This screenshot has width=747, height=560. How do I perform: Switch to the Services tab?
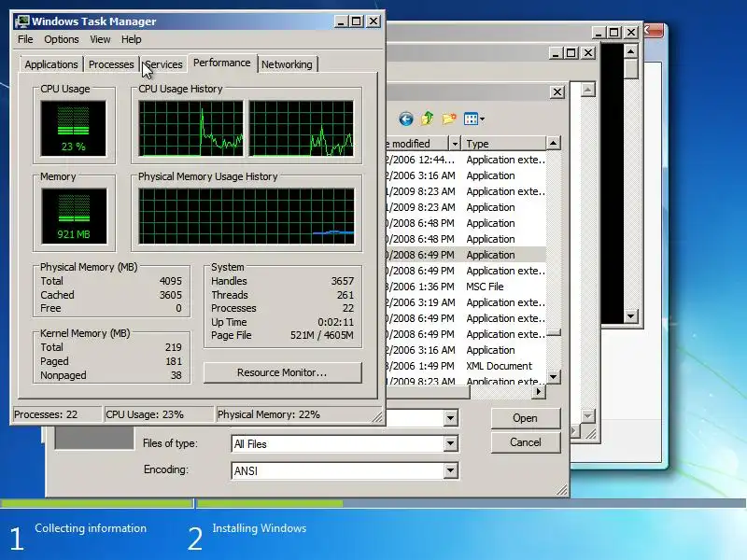point(163,64)
